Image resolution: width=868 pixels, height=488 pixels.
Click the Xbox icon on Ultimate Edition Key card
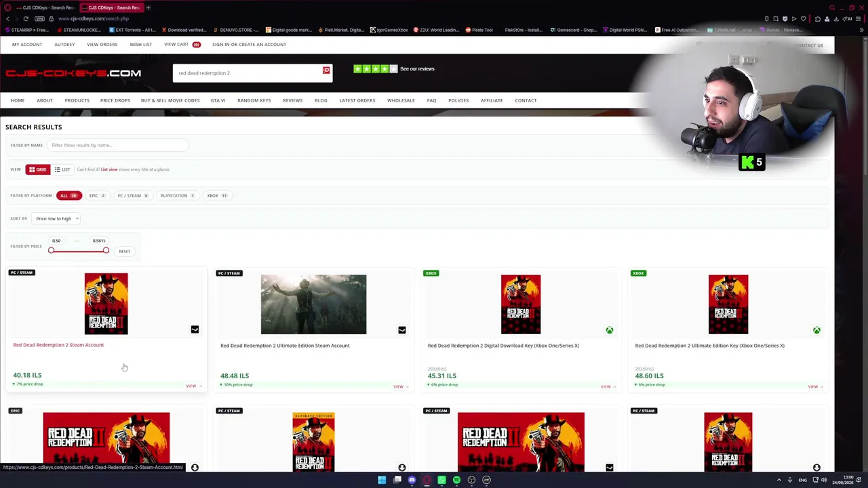click(816, 330)
